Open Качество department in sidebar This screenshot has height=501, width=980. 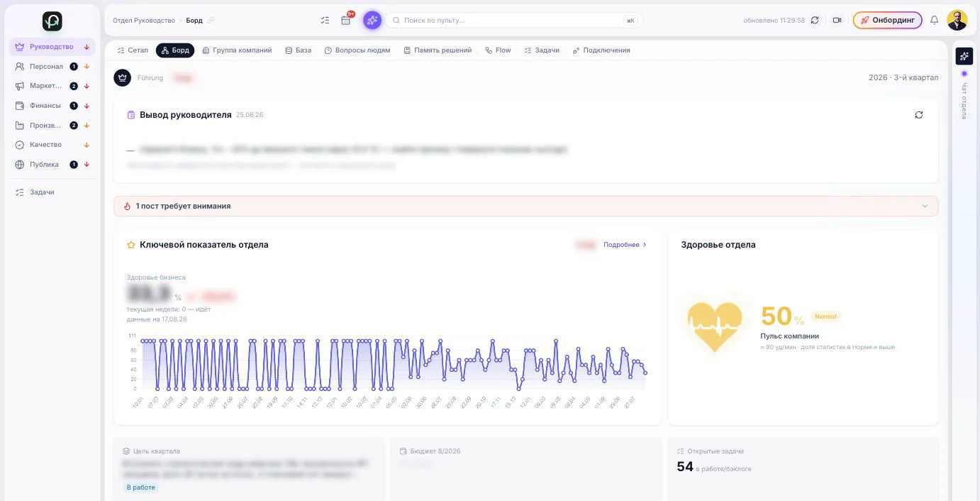coord(52,145)
